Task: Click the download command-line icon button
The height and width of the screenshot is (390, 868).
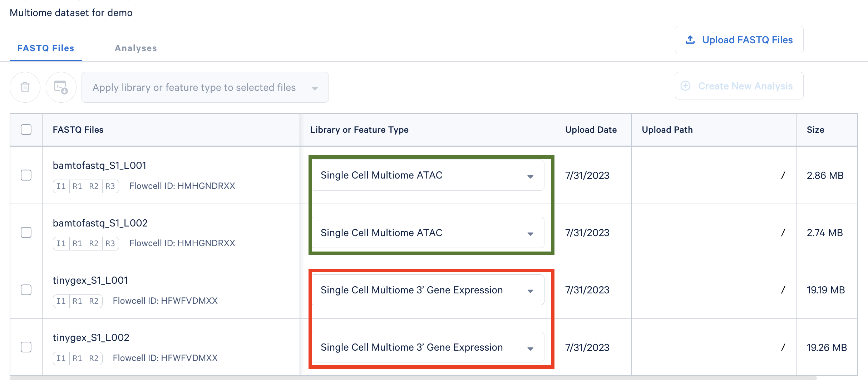Action: [x=61, y=87]
